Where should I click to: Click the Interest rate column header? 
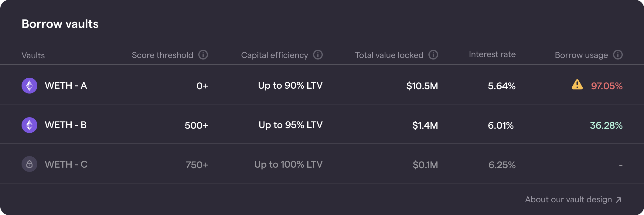click(492, 54)
